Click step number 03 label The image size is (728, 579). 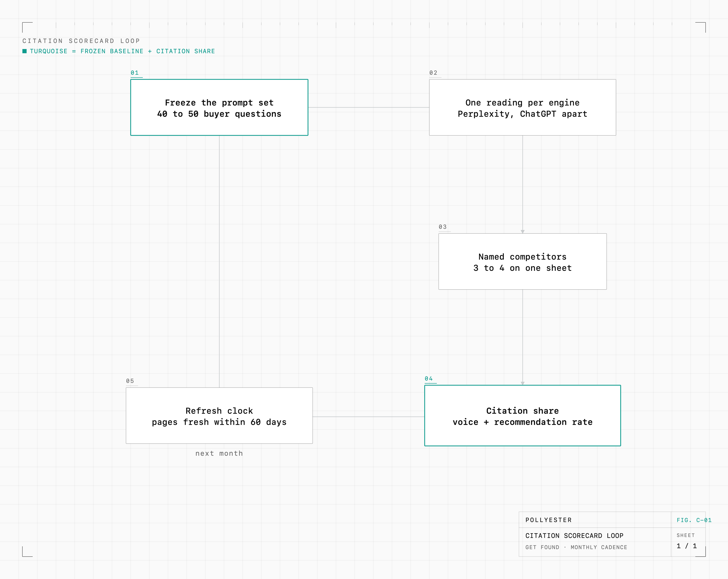[x=443, y=227]
